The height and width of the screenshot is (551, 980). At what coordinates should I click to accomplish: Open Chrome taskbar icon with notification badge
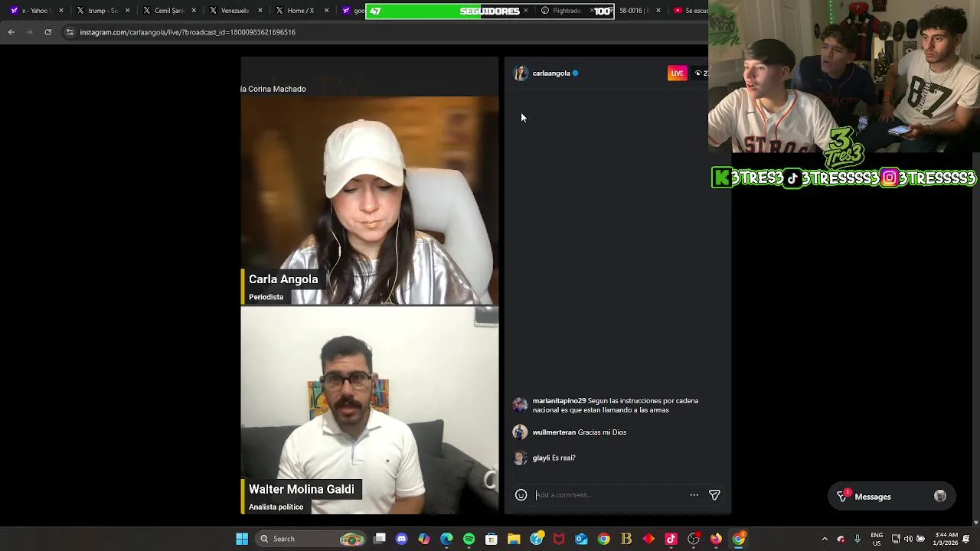coord(739,539)
